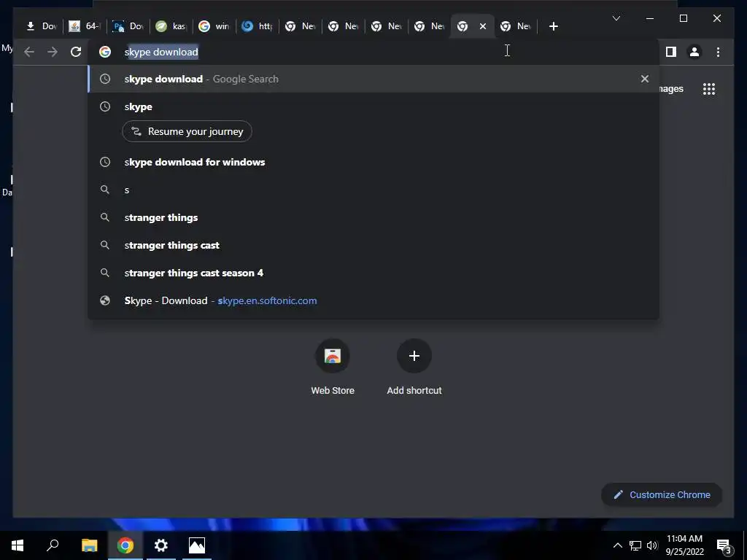The height and width of the screenshot is (560, 747).
Task: Open the Google apps grid
Action: click(x=709, y=89)
